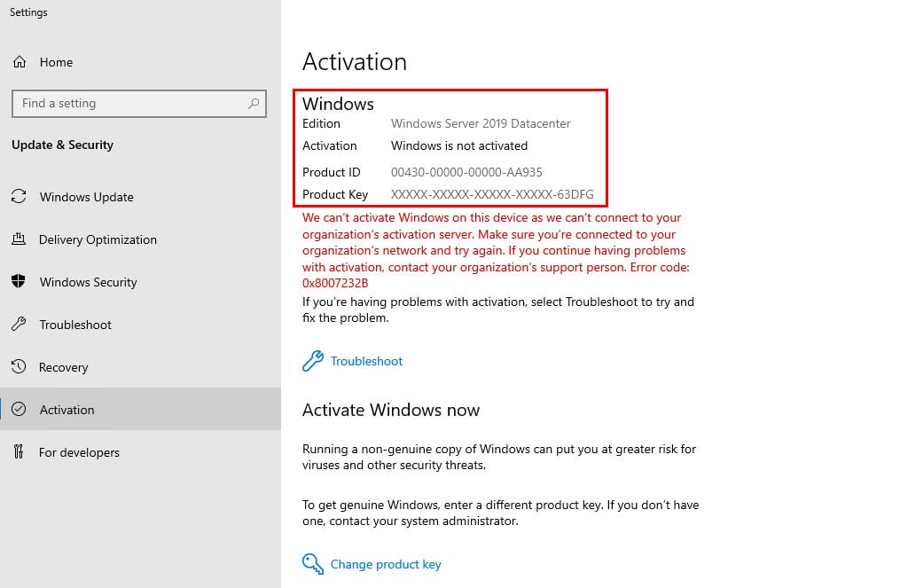The height and width of the screenshot is (588, 908).
Task: Click the Edition label
Action: [321, 123]
